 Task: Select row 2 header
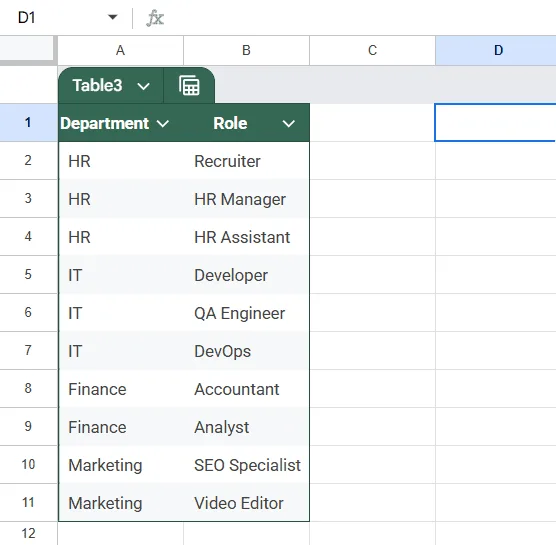[x=28, y=161]
